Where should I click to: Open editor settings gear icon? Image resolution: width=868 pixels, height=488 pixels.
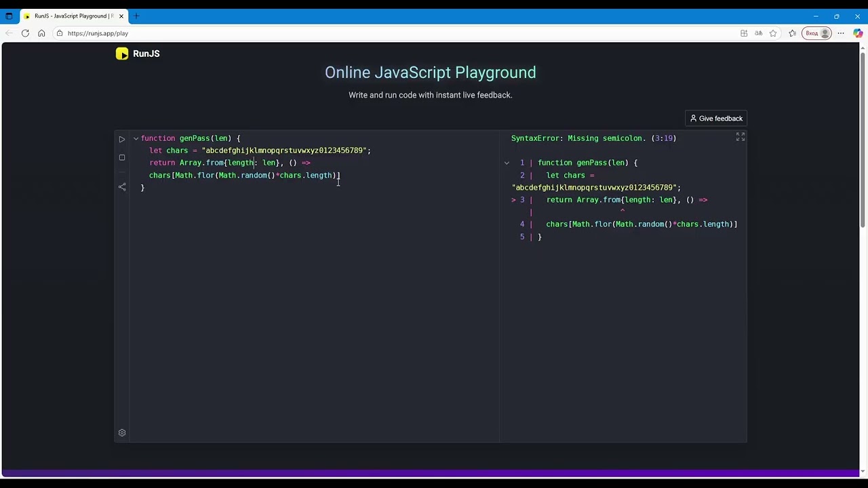(122, 432)
